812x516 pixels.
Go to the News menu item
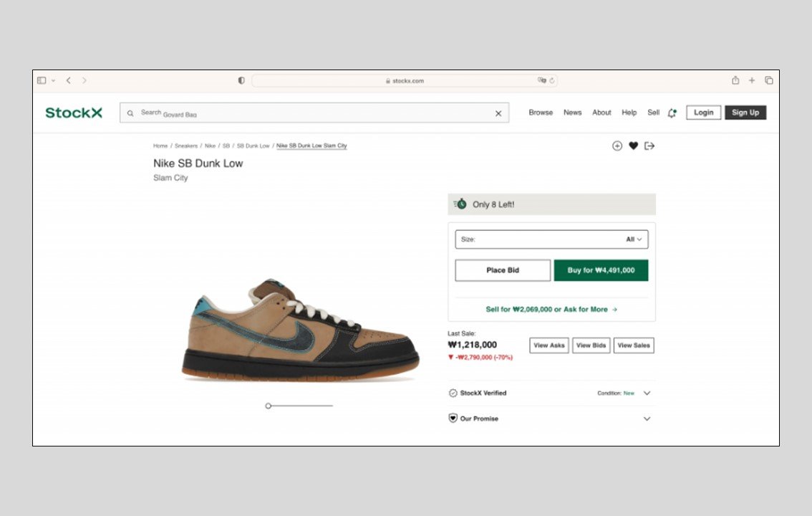pos(572,113)
